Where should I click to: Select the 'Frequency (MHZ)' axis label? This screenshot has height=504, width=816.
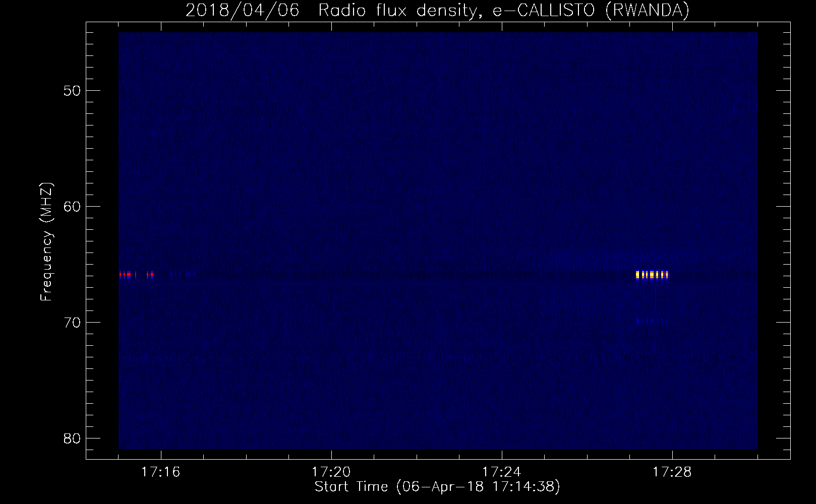46,242
